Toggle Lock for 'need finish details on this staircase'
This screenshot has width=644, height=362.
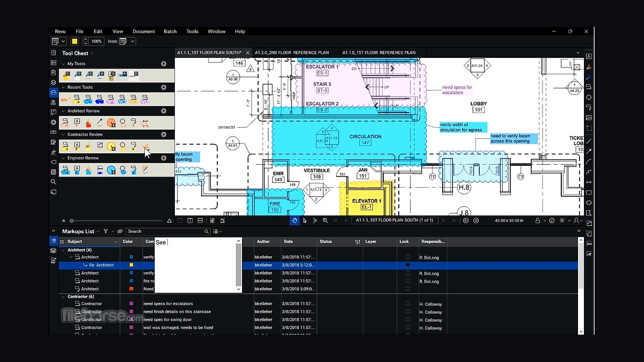click(x=408, y=312)
